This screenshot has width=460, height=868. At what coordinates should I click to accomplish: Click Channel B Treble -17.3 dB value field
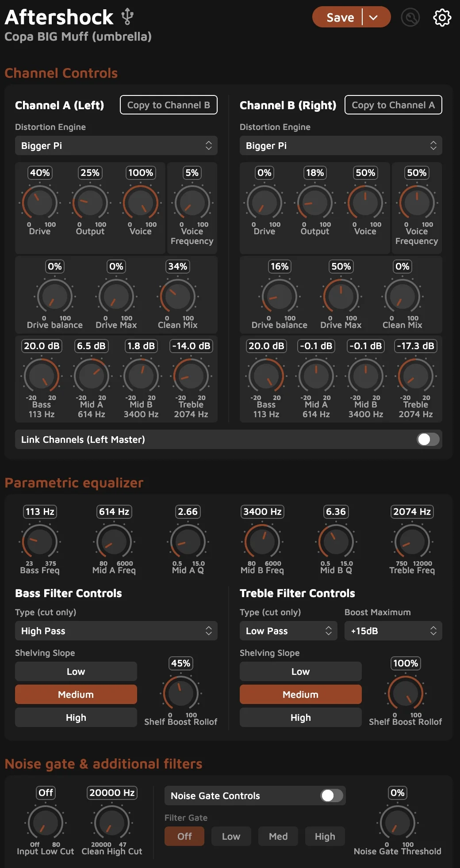[416, 346]
